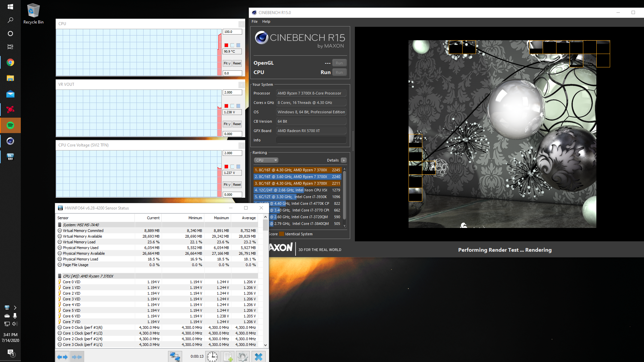Open HWiNFO sensor settings gear icon
This screenshot has height=362, width=644.
243,357
